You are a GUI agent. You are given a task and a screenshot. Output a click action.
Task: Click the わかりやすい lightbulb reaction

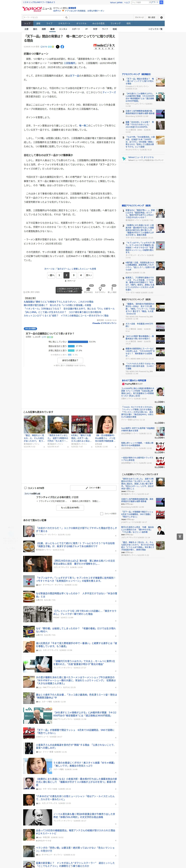click(100, 289)
